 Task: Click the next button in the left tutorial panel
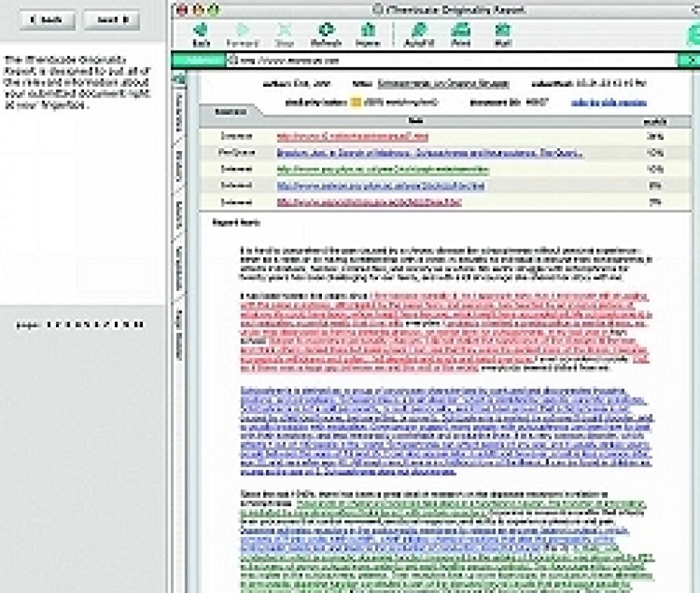(112, 20)
